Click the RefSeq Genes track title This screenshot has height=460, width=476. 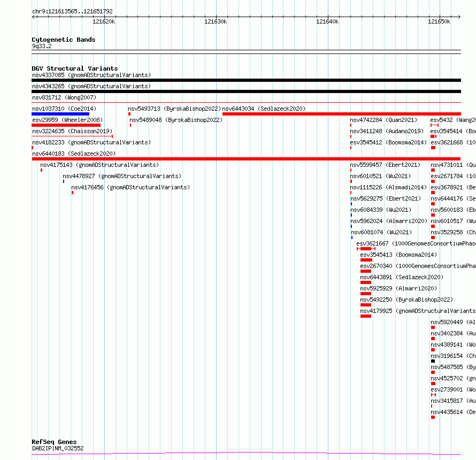tap(54, 442)
